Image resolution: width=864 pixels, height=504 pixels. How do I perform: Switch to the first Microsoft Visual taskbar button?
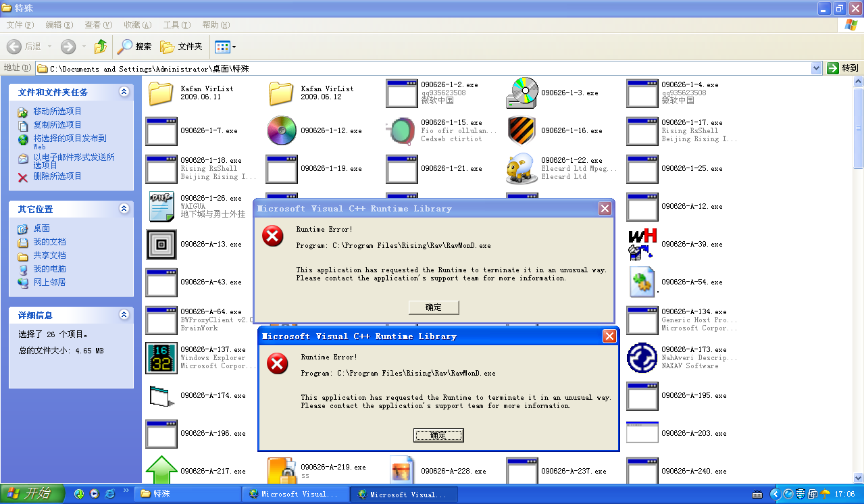296,494
